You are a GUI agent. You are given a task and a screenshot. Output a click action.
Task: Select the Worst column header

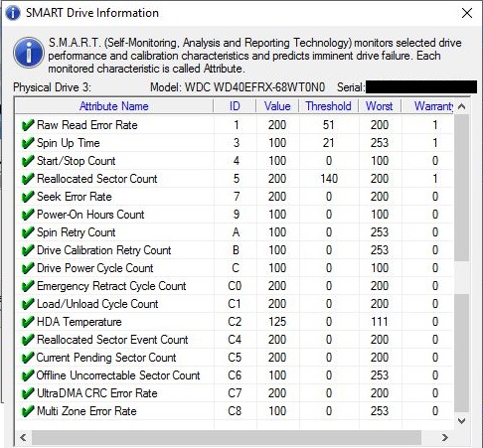point(380,106)
